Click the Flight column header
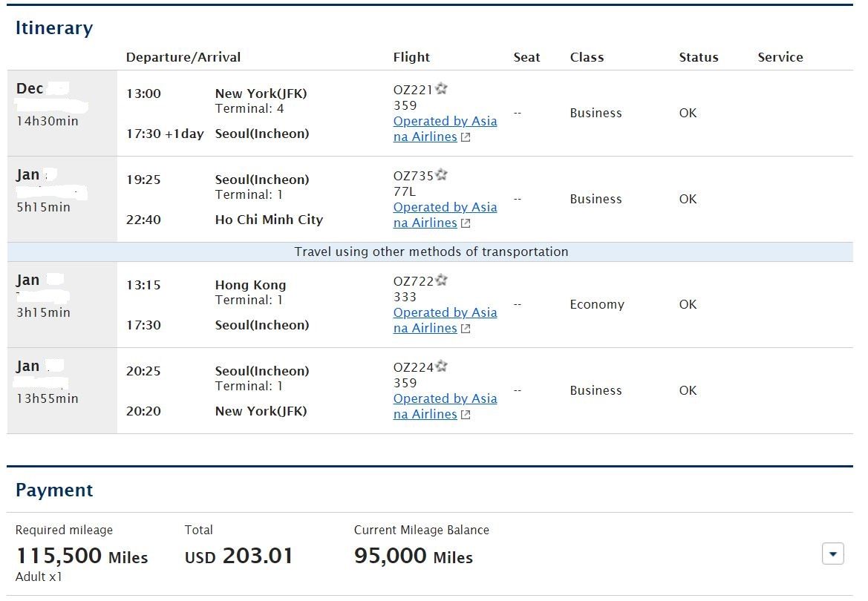The height and width of the screenshot is (601, 868). tap(411, 57)
